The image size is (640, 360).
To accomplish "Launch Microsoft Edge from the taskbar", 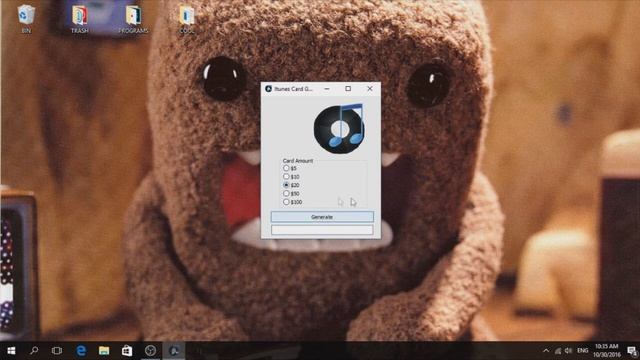I will 81,351.
